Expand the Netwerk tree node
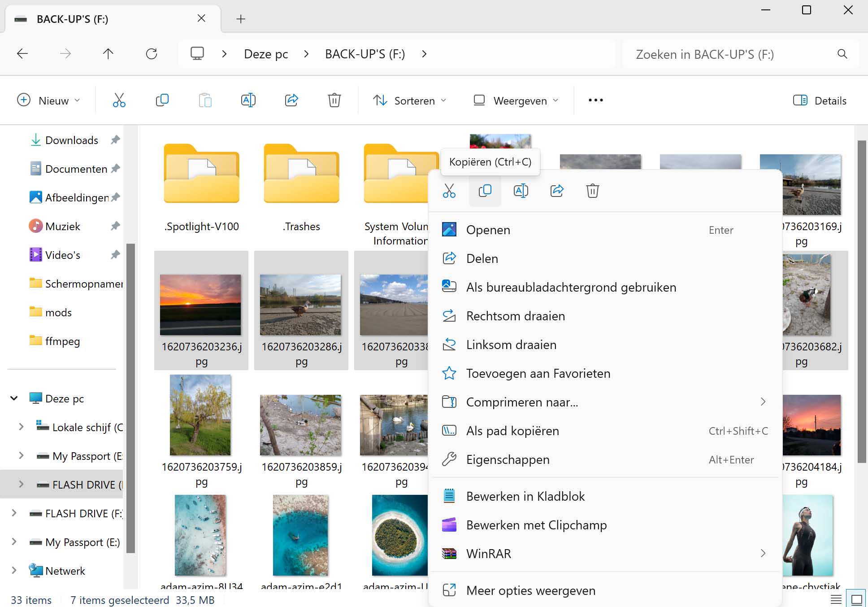 coord(14,571)
